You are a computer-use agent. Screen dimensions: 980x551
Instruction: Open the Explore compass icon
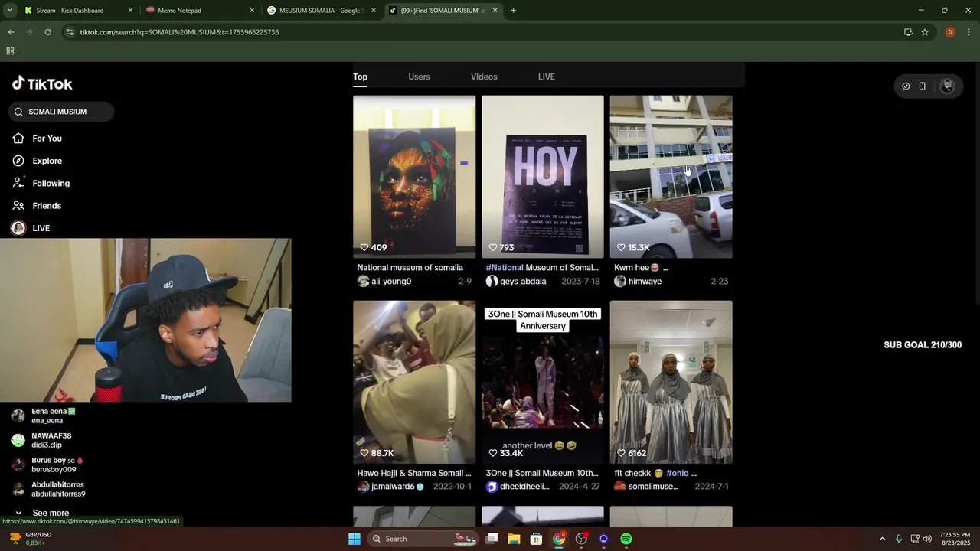(18, 161)
